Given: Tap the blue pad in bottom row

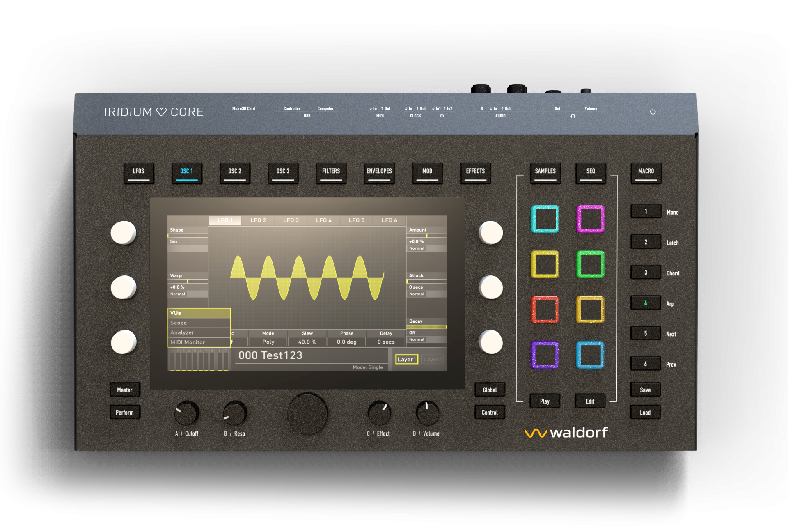Looking at the screenshot, I should 590,355.
